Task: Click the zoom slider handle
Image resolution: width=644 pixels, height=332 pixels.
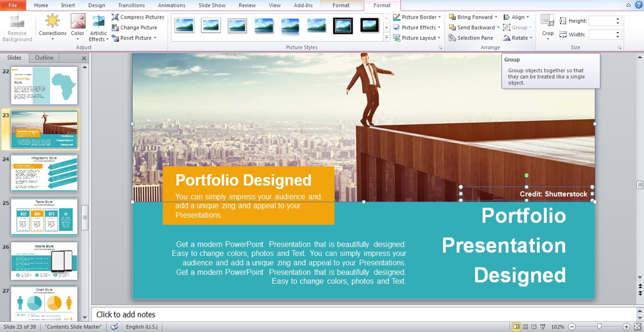Action: (x=599, y=327)
